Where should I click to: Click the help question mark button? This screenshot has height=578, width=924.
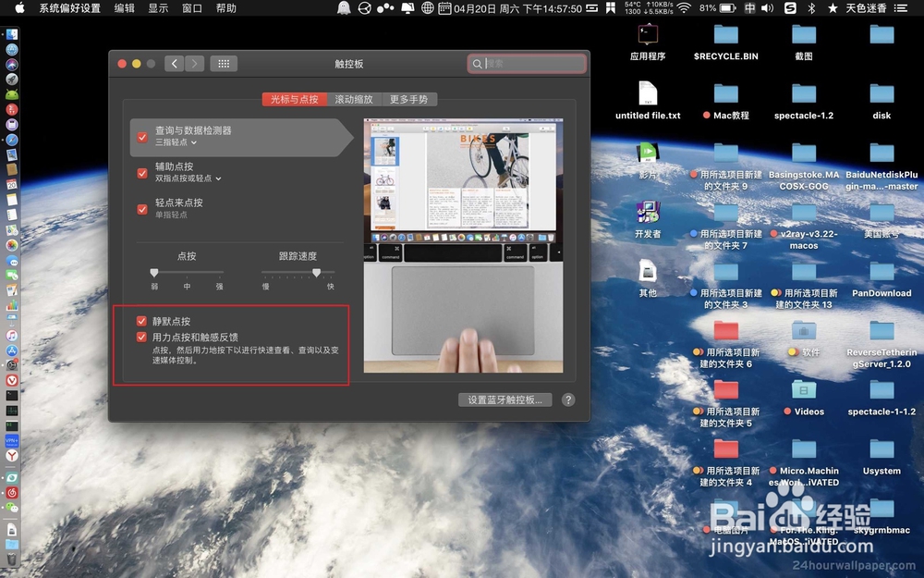pos(568,400)
